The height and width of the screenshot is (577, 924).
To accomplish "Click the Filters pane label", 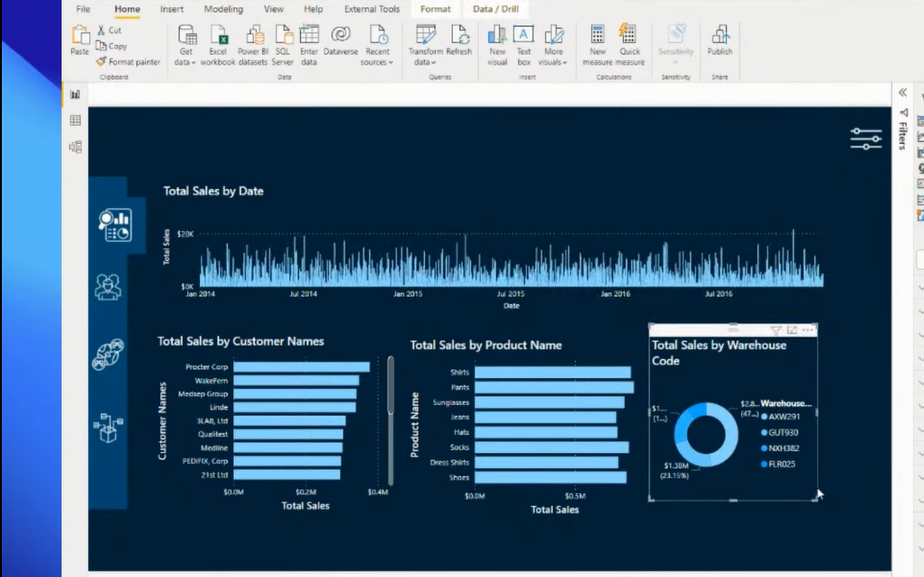I will (x=902, y=135).
